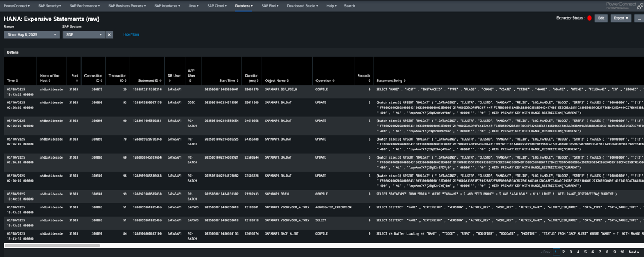Click the Details panel header

[12, 52]
